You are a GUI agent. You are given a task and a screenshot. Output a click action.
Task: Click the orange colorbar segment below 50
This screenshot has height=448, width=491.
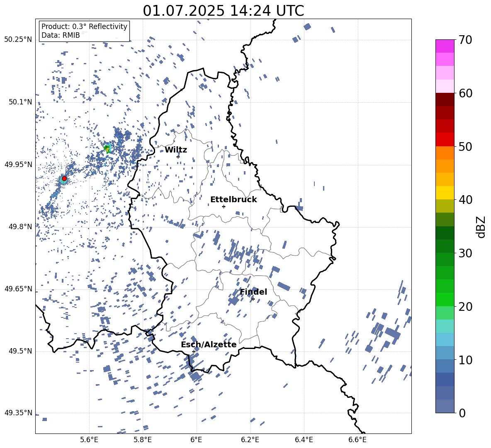445,153
